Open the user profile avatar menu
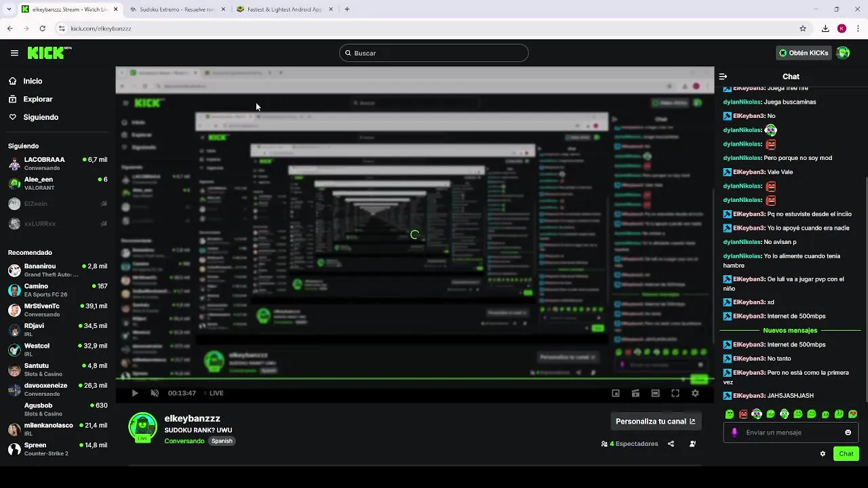Image resolution: width=868 pixels, height=488 pixels. click(843, 53)
